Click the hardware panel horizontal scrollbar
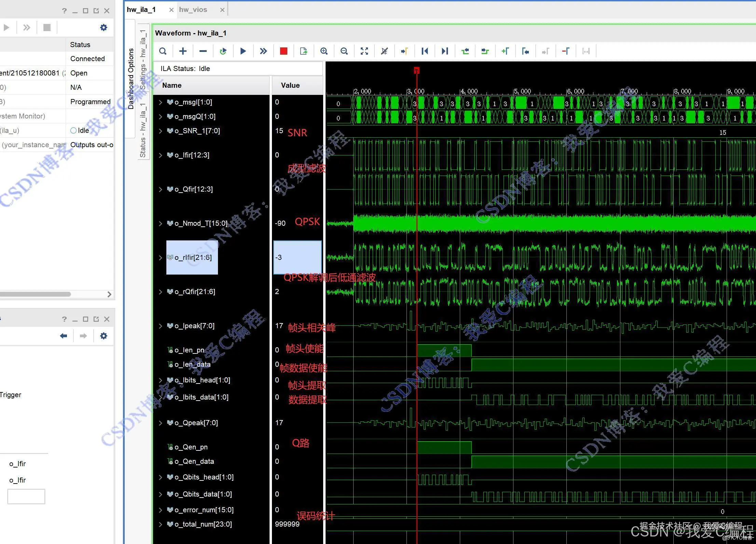The width and height of the screenshot is (756, 544). (x=36, y=294)
